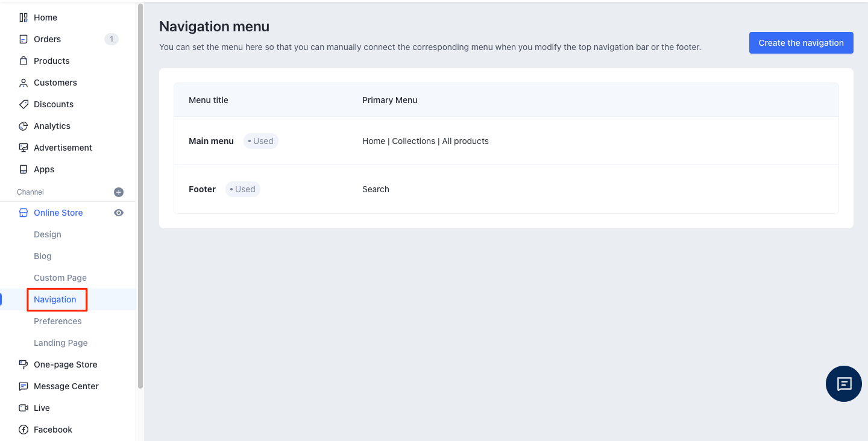Open the Design submenu item

click(x=48, y=234)
